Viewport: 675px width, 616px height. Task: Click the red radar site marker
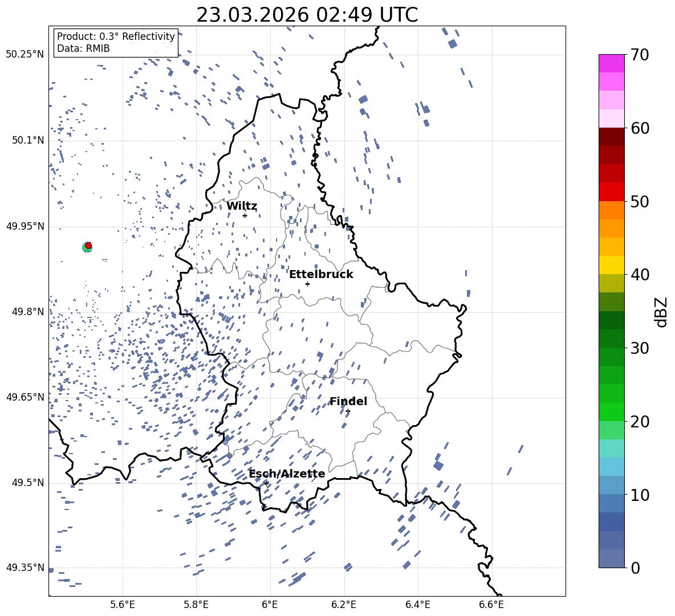(x=88, y=245)
